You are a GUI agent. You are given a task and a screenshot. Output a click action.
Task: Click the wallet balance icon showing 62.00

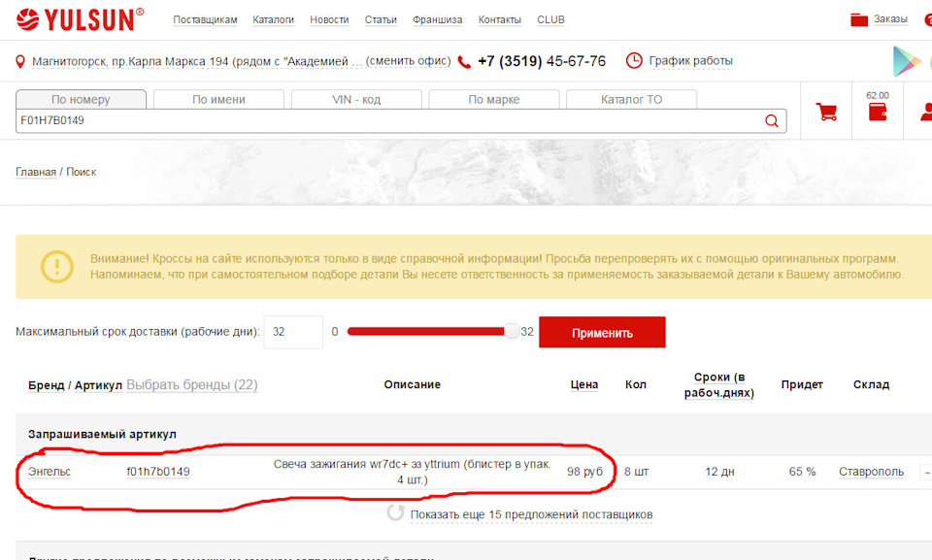click(877, 111)
